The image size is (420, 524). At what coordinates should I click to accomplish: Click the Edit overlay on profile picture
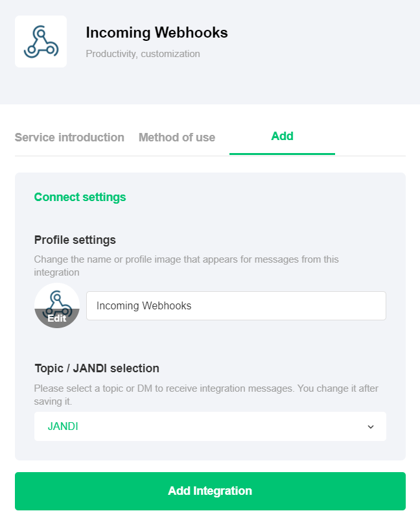57,318
